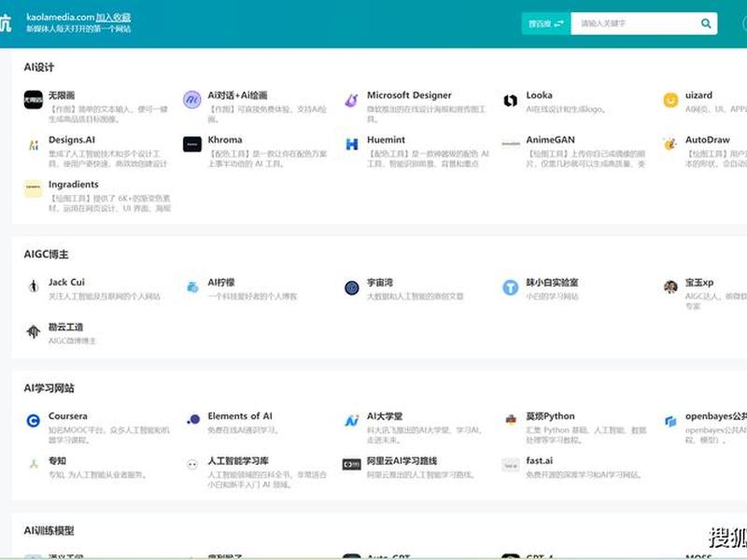The image size is (747, 560).
Task: Click the AnimeGAN grey line icon
Action: pos(510,144)
